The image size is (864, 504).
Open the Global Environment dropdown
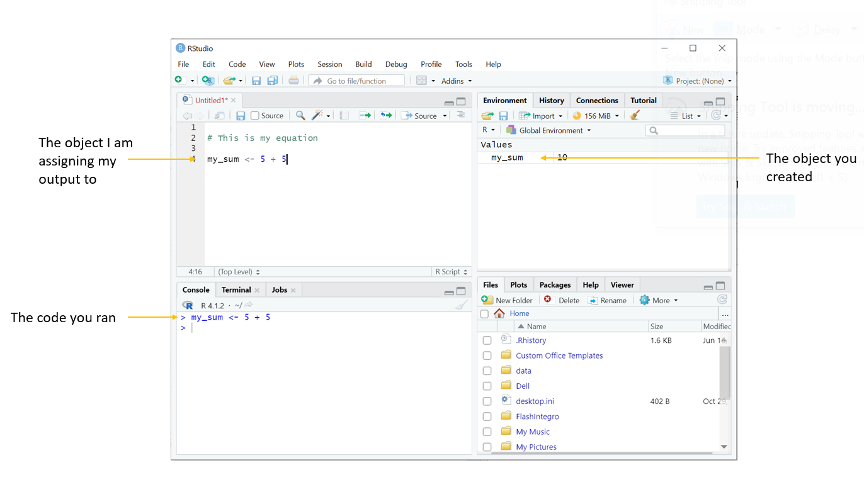(548, 130)
